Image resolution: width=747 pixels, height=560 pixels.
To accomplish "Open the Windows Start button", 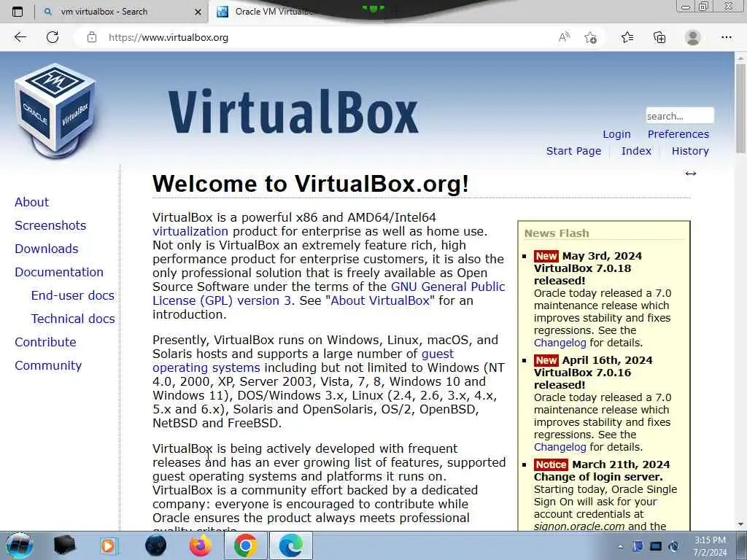I will (19, 545).
